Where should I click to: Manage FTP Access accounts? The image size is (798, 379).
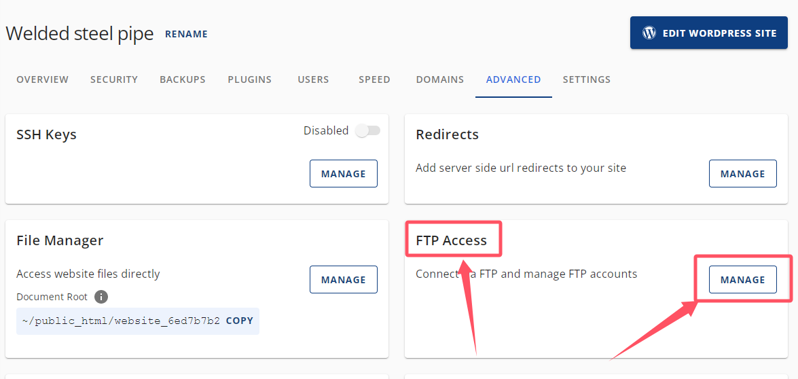(743, 279)
